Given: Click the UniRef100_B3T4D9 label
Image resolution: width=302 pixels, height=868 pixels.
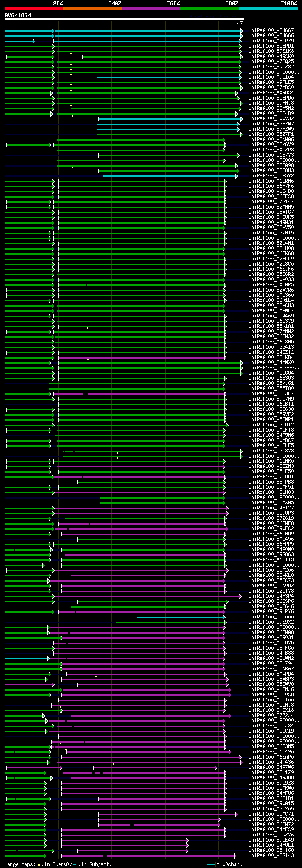Looking at the screenshot, I should pyautogui.click(x=271, y=114).
